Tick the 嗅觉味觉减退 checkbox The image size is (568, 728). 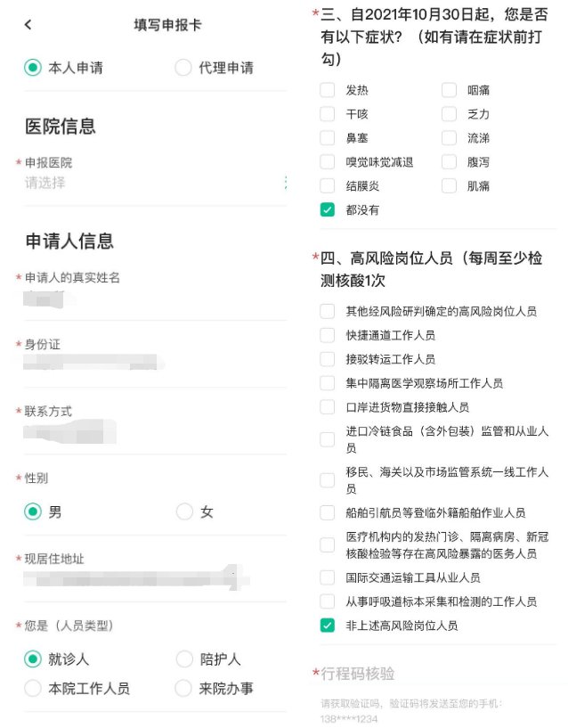coord(328,162)
